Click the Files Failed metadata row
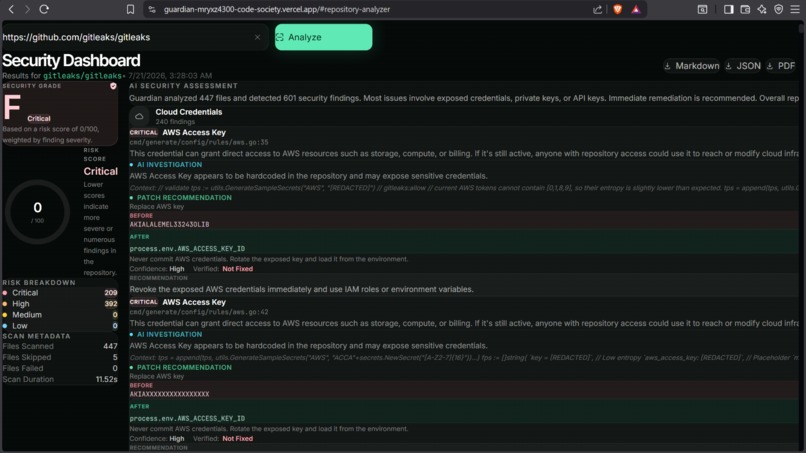 (60, 368)
